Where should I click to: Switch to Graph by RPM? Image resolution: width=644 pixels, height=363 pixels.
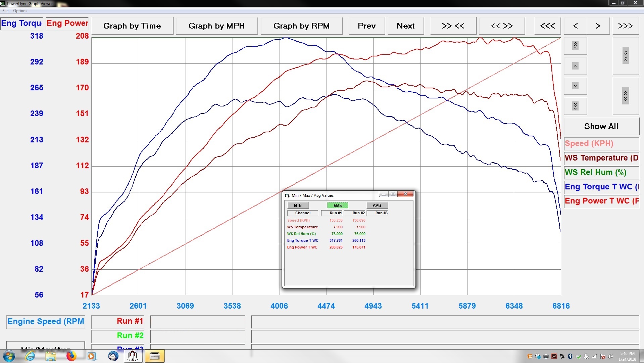pyautogui.click(x=301, y=26)
